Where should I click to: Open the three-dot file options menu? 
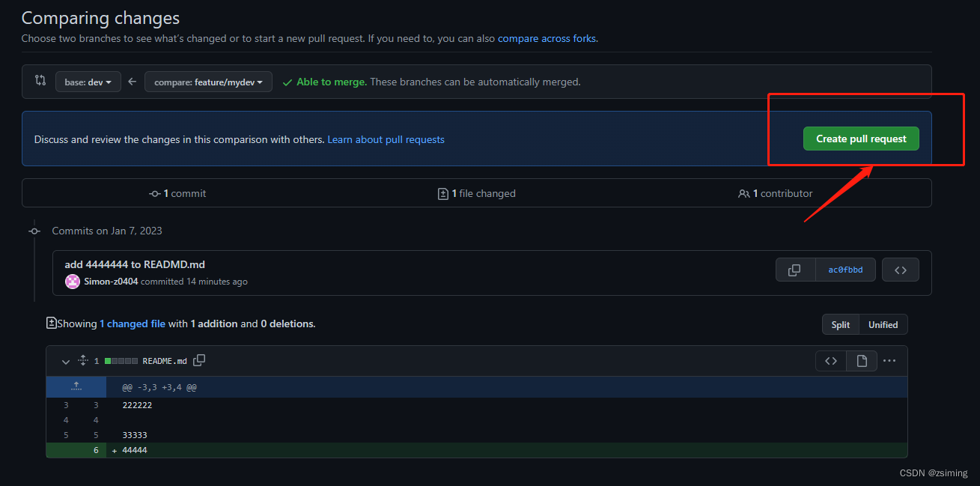click(889, 361)
